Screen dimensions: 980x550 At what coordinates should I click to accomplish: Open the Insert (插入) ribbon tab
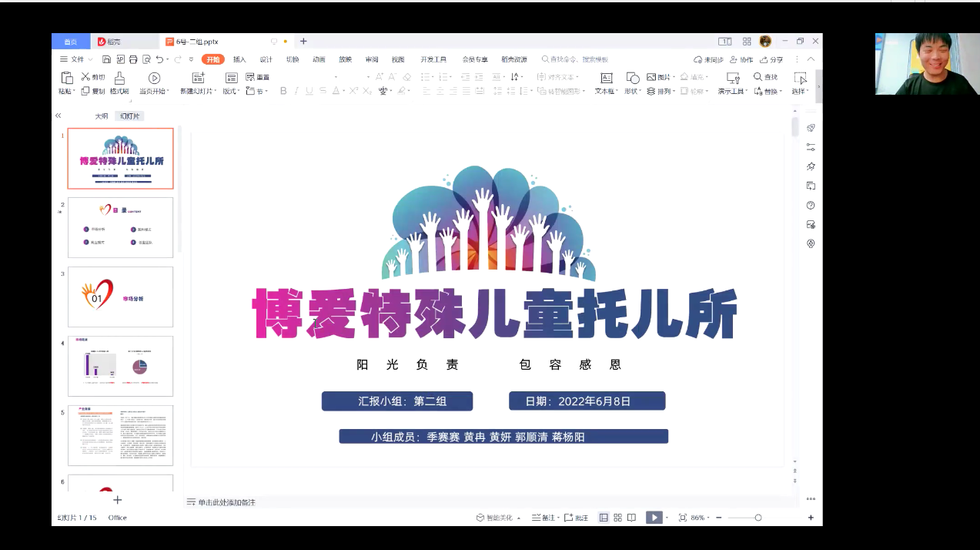pyautogui.click(x=239, y=59)
